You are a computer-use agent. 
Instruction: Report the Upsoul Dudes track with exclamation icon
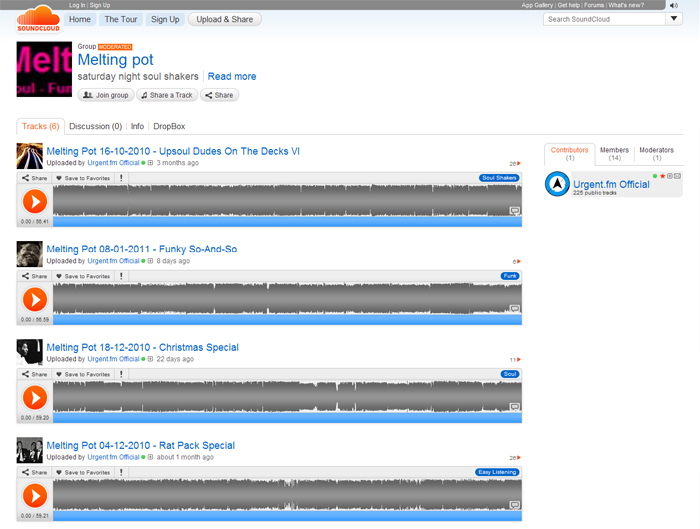pyautogui.click(x=121, y=178)
